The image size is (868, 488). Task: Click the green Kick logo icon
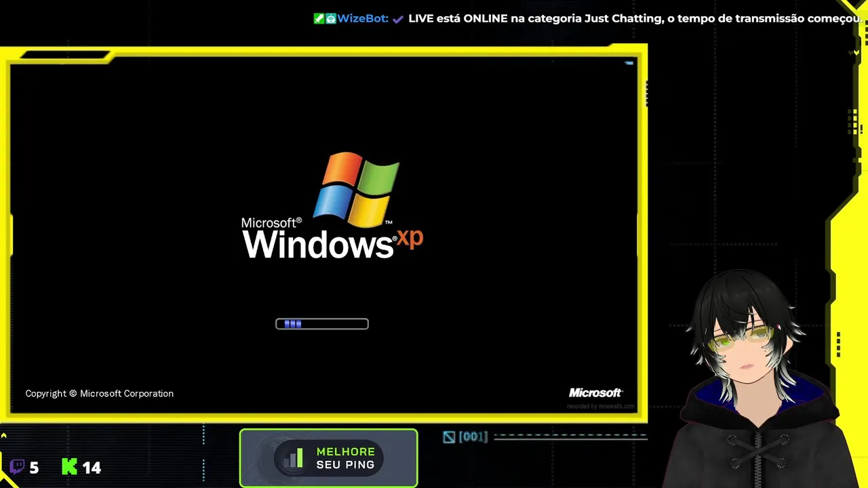[x=69, y=466]
